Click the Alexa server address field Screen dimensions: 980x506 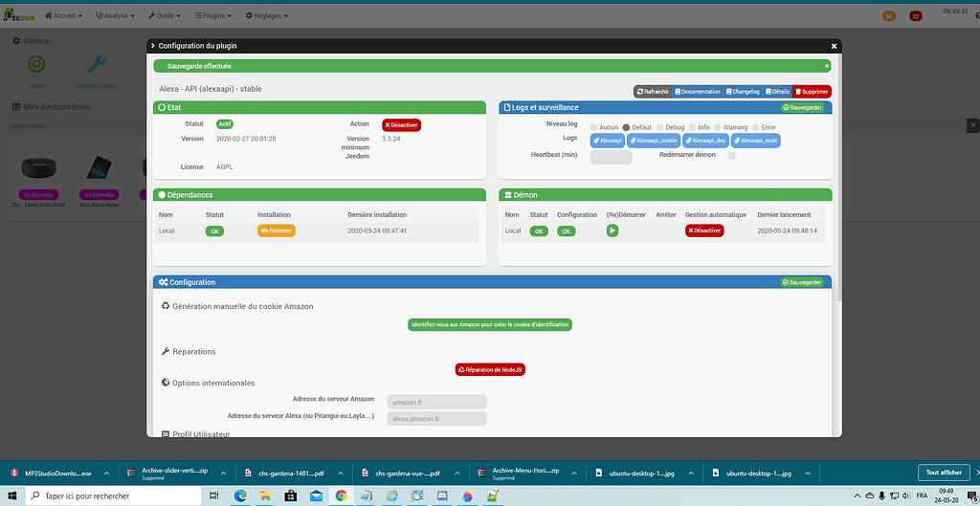[436, 419]
